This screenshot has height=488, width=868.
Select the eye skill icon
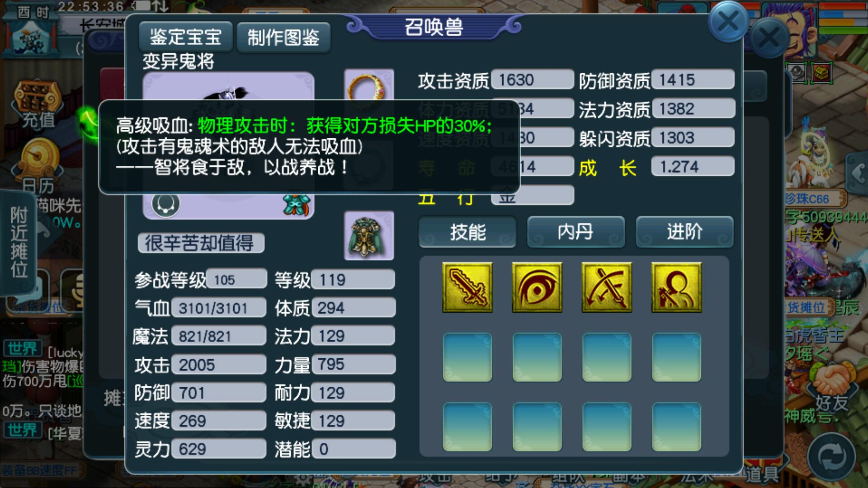click(537, 287)
